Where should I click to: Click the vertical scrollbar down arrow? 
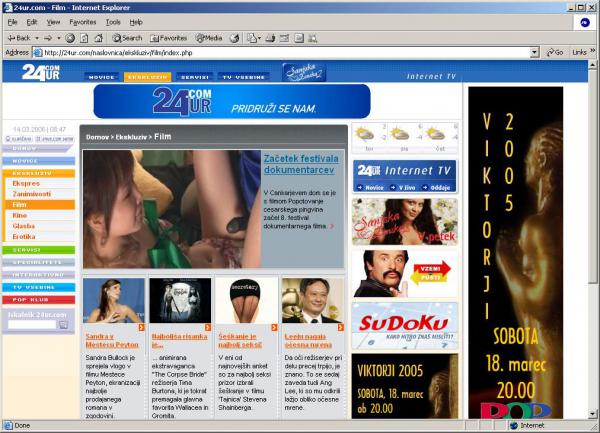593,412
